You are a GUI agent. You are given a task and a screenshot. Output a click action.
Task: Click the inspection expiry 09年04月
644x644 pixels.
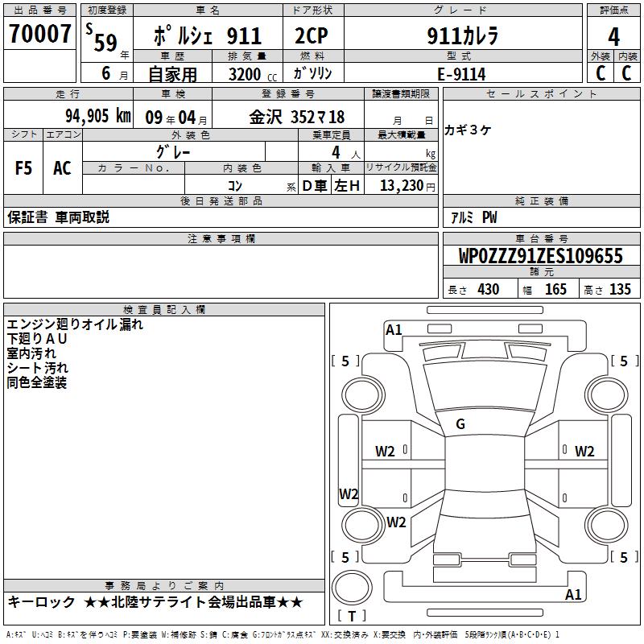(176, 118)
